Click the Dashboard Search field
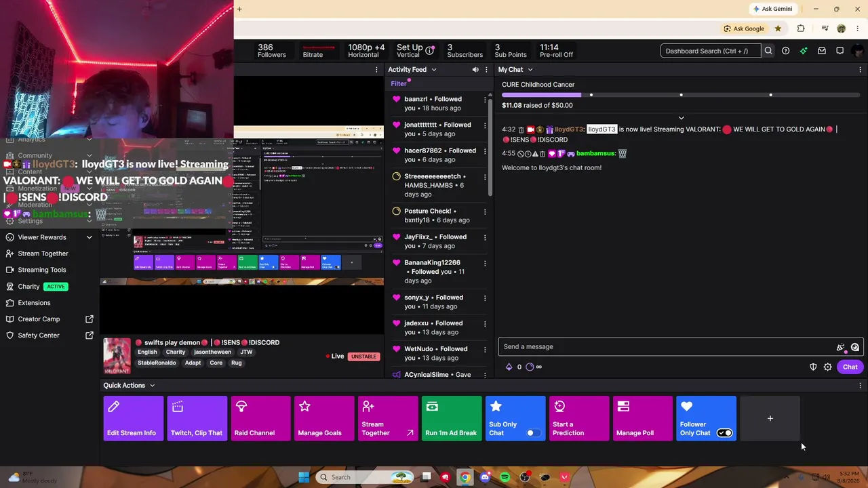 [x=711, y=51]
